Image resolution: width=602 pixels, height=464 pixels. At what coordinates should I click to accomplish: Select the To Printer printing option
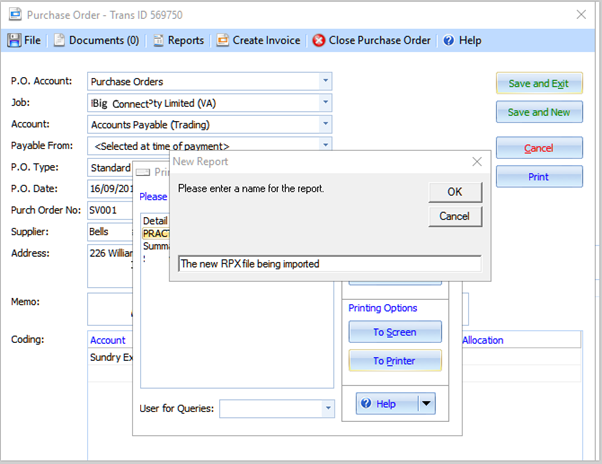[394, 360]
